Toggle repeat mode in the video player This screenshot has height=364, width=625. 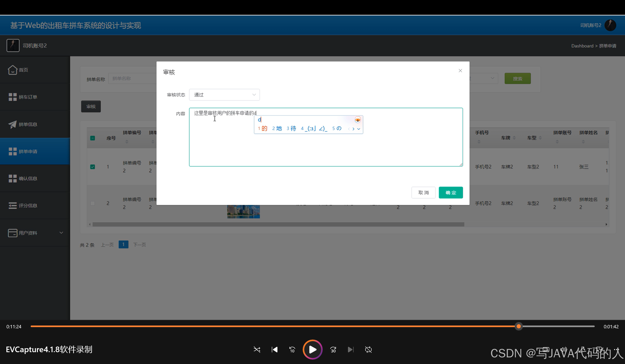368,350
